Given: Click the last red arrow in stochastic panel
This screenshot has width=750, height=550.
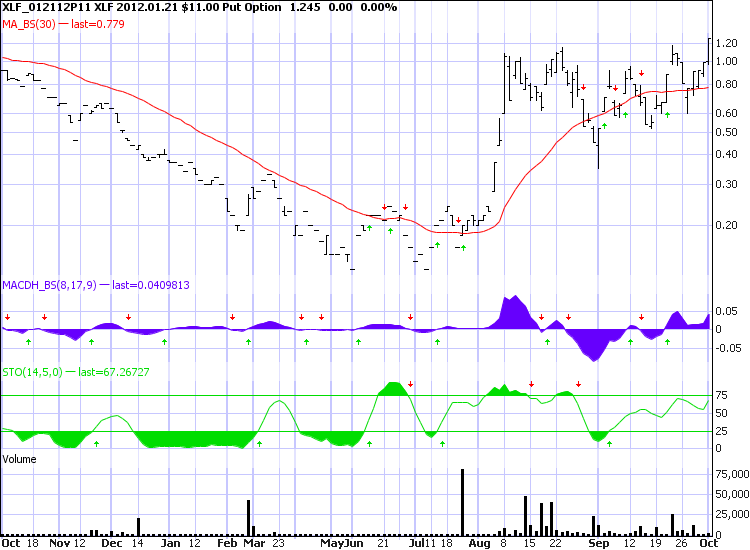Looking at the screenshot, I should click(578, 383).
